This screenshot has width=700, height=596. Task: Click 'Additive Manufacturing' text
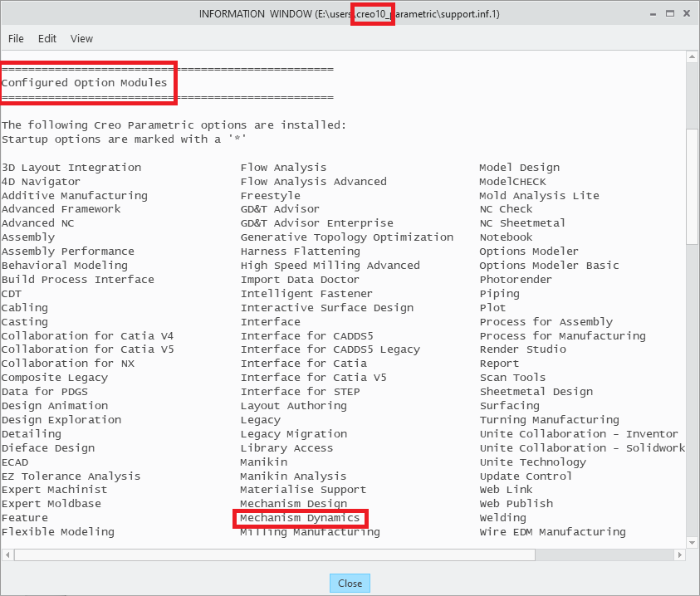coord(75,196)
